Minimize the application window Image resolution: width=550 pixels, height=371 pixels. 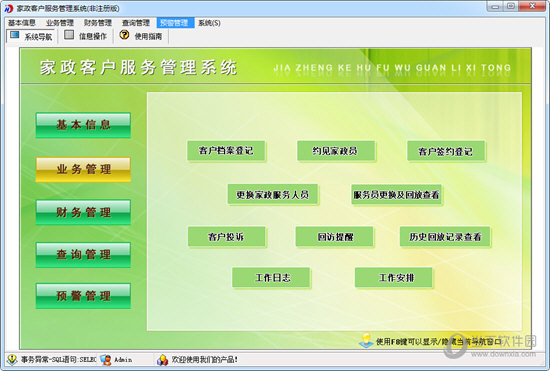pyautogui.click(x=495, y=6)
